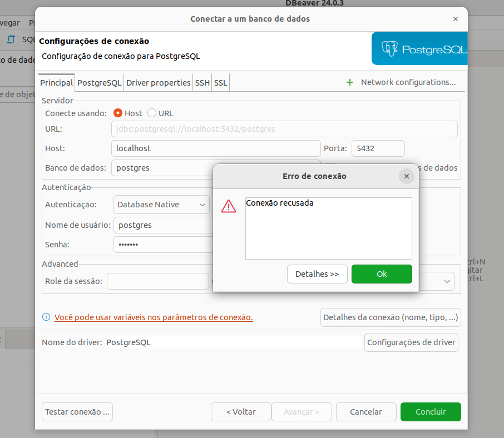
Task: Click the Role da sessão field
Action: (x=158, y=281)
